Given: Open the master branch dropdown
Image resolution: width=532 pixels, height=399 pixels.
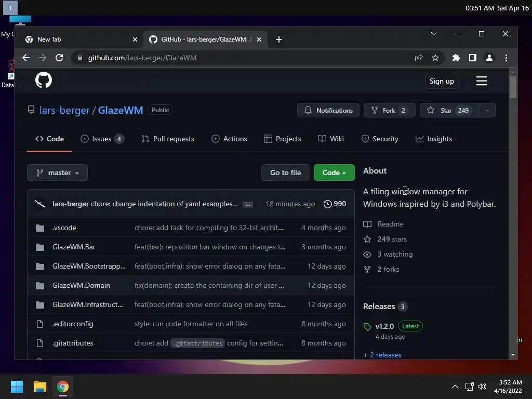Looking at the screenshot, I should click(57, 172).
